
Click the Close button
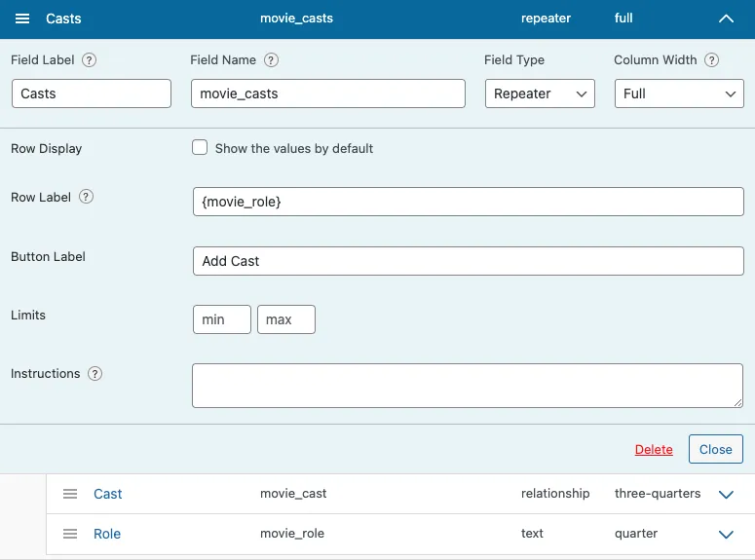[x=715, y=449]
